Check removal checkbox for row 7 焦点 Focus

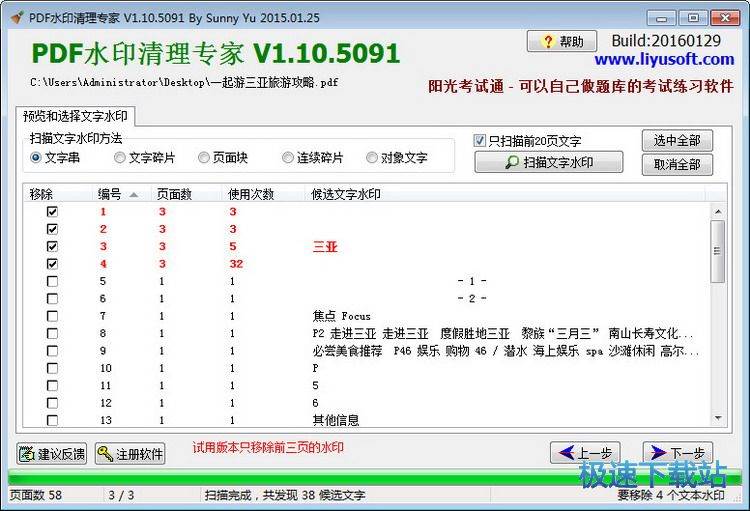(52, 316)
